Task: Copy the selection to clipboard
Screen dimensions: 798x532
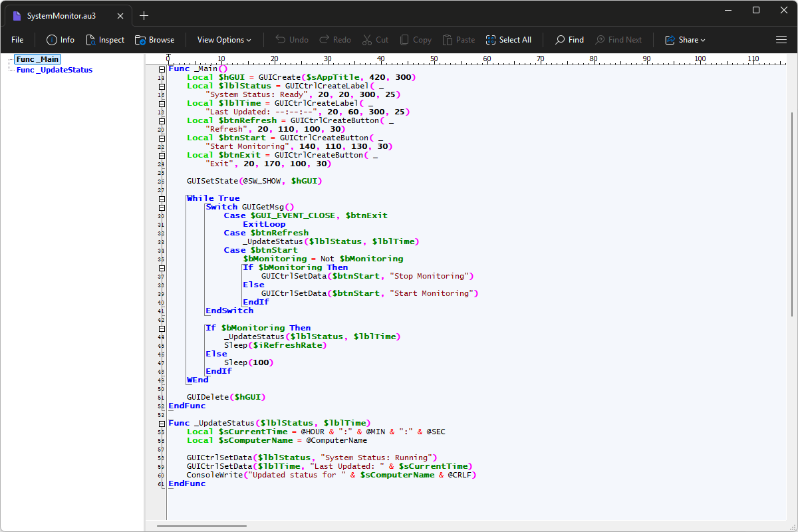Action: (415, 40)
